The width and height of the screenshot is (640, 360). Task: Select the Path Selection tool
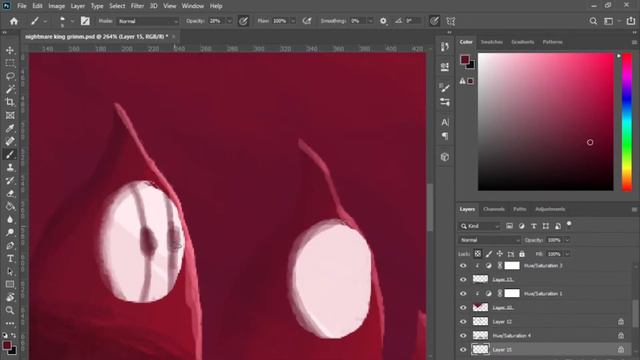tap(10, 272)
